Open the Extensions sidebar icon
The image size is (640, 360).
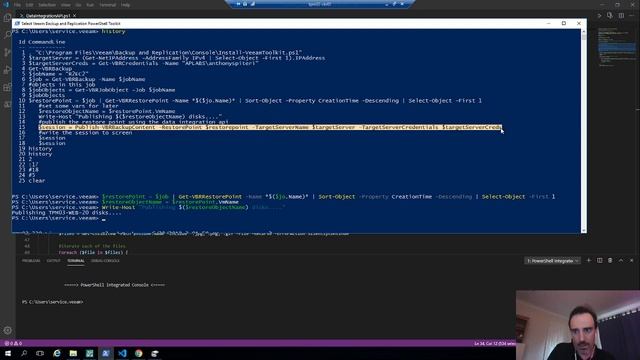coord(7,87)
